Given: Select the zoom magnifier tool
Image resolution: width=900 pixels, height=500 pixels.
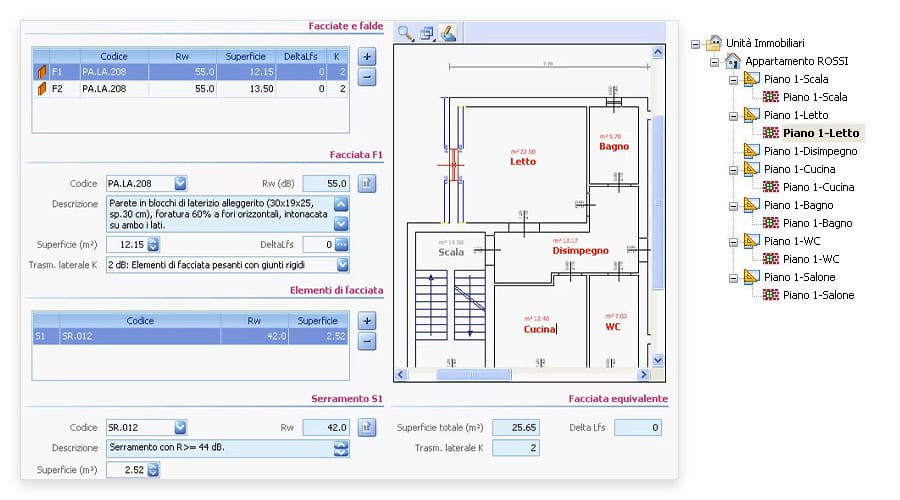Looking at the screenshot, I should pos(405,33).
